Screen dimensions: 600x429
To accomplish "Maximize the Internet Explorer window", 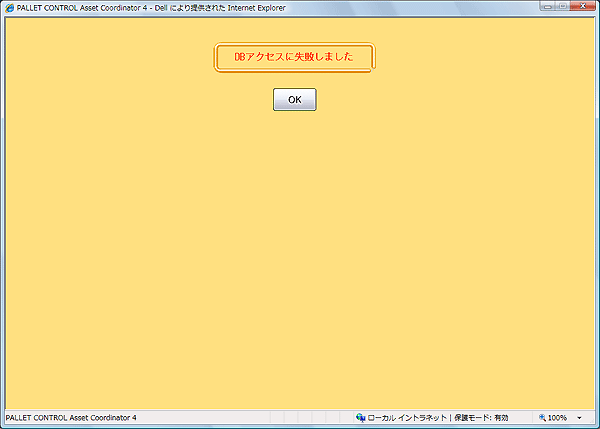I will click(563, 6).
